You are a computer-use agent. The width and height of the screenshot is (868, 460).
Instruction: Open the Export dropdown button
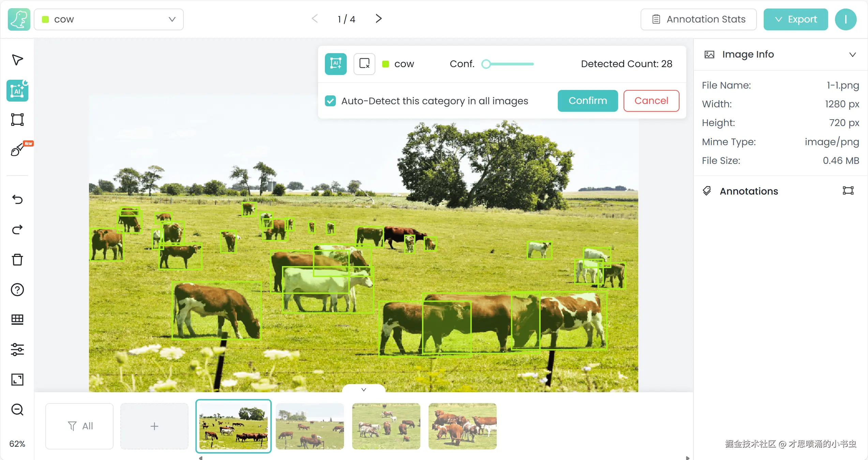pyautogui.click(x=795, y=19)
